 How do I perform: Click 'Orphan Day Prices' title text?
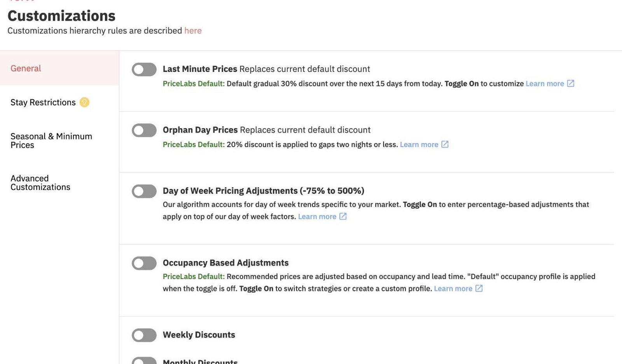[x=200, y=130]
